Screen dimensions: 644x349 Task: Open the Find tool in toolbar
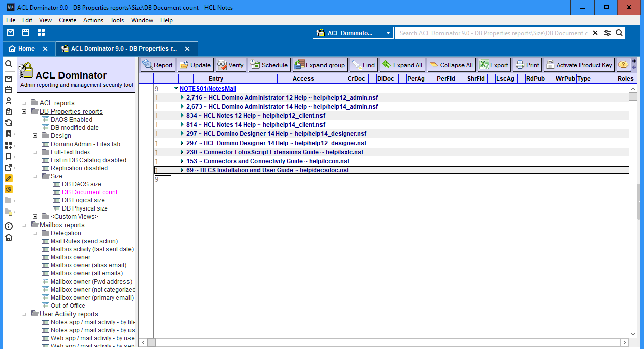(x=363, y=65)
